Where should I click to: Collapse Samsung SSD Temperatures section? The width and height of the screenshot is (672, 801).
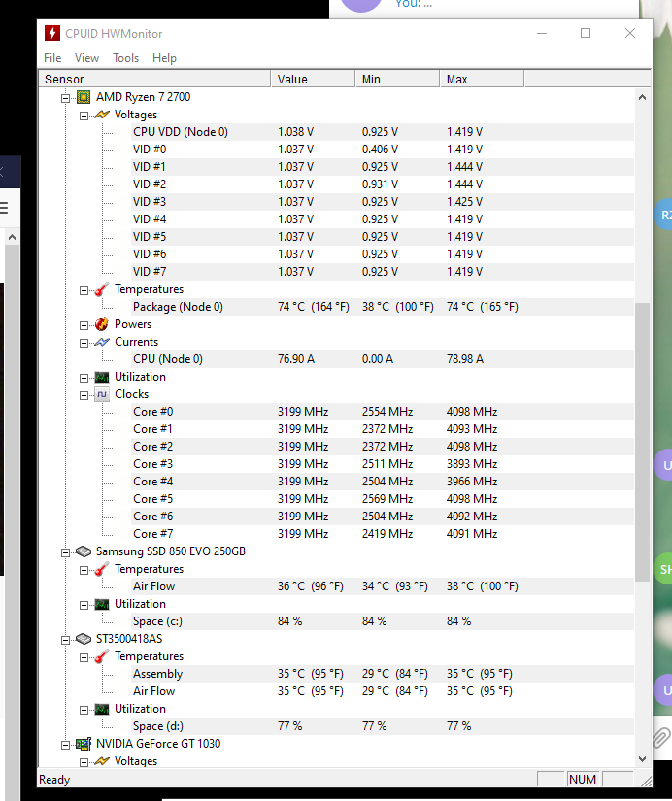tap(84, 570)
